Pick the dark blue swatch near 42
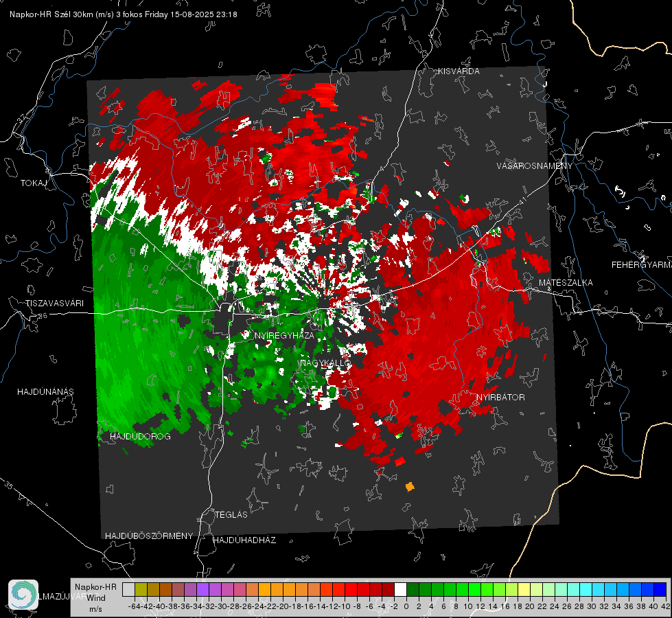Viewport: 672px width, 618px height. pyautogui.click(x=660, y=589)
